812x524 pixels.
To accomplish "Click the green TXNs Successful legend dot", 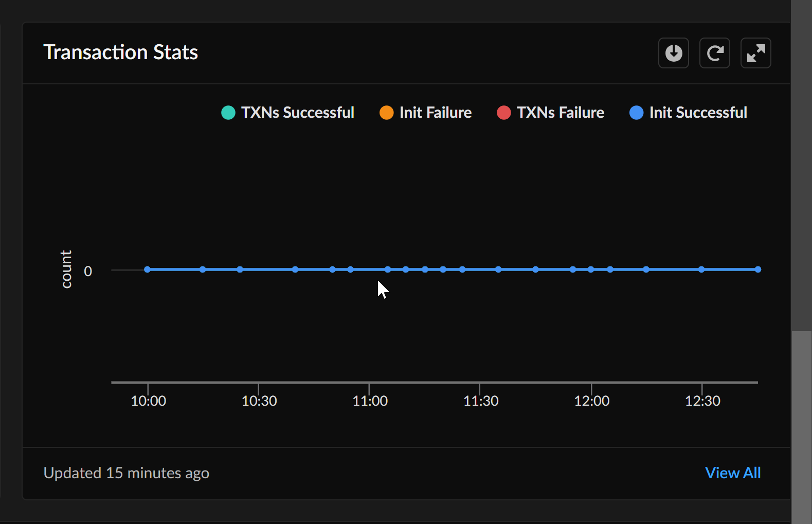I will [228, 113].
